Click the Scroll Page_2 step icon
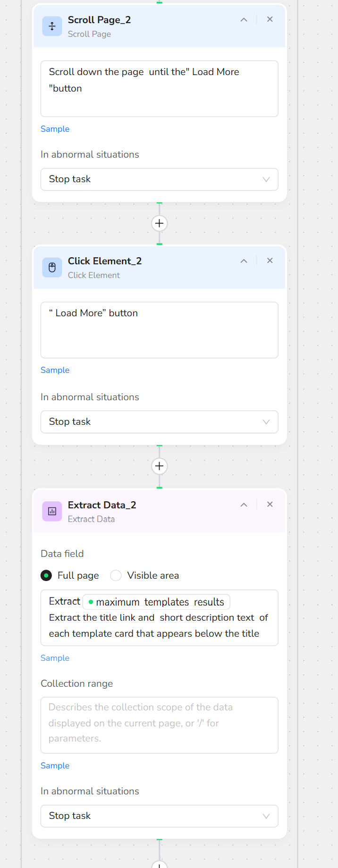The width and height of the screenshot is (338, 868). coord(52,26)
